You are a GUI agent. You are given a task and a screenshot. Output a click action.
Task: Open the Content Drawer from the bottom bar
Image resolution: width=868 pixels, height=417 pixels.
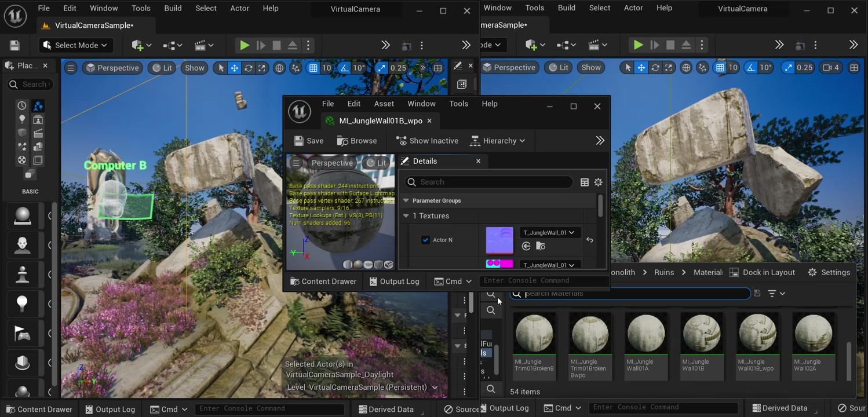point(39,409)
